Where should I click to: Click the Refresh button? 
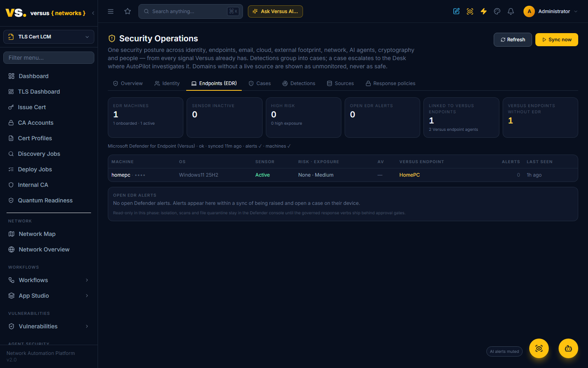click(513, 40)
